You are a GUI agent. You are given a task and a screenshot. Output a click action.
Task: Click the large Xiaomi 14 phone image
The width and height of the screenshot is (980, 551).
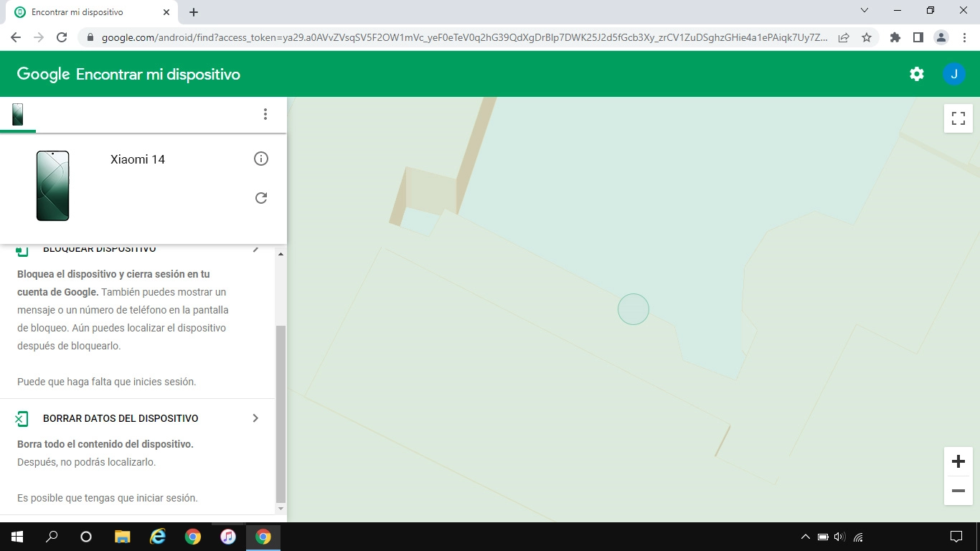[x=53, y=186]
